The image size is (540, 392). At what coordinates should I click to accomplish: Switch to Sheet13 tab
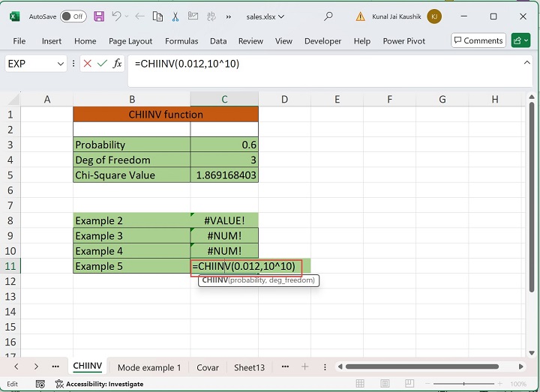point(249,367)
